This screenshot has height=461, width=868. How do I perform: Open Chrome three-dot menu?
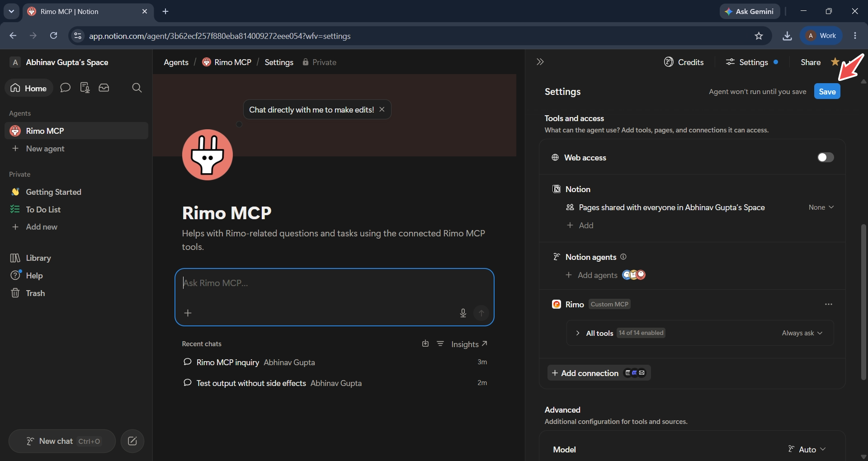click(855, 36)
